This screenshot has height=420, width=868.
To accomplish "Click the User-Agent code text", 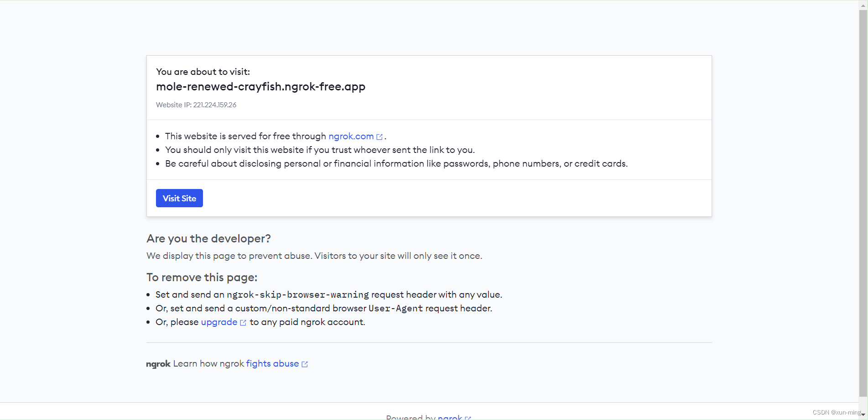I will click(395, 309).
